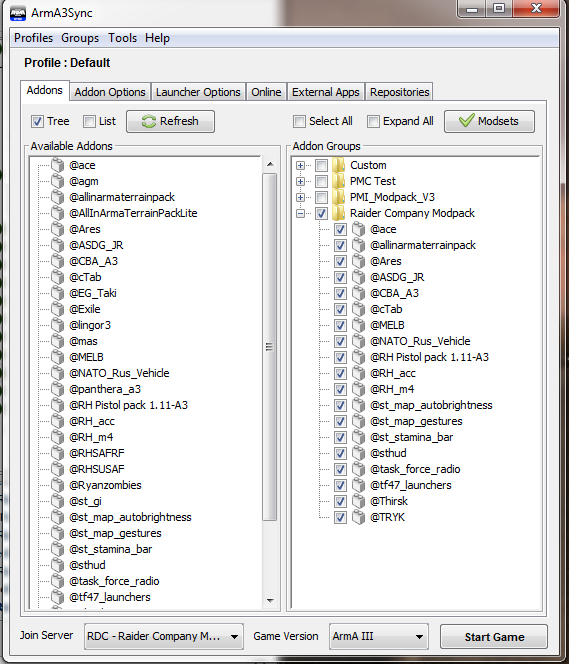This screenshot has height=664, width=569.
Task: Select @CBA_A3 in Available Addons
Action: tap(94, 261)
